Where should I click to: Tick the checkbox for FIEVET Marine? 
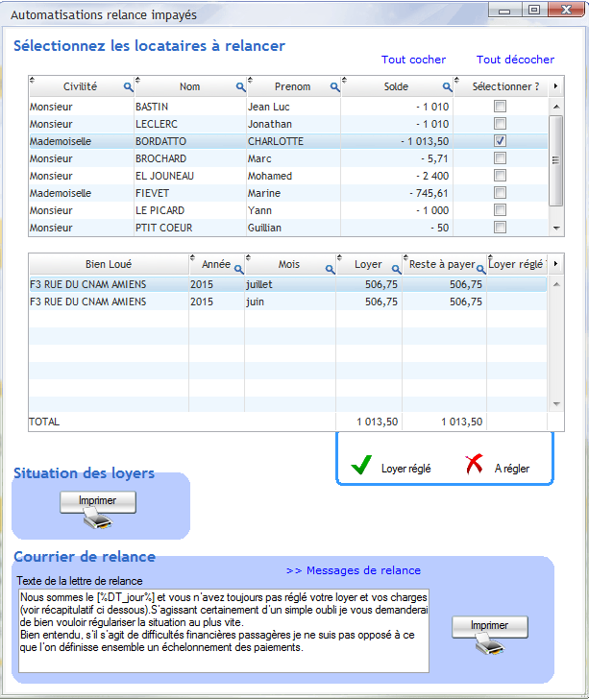pyautogui.click(x=500, y=193)
